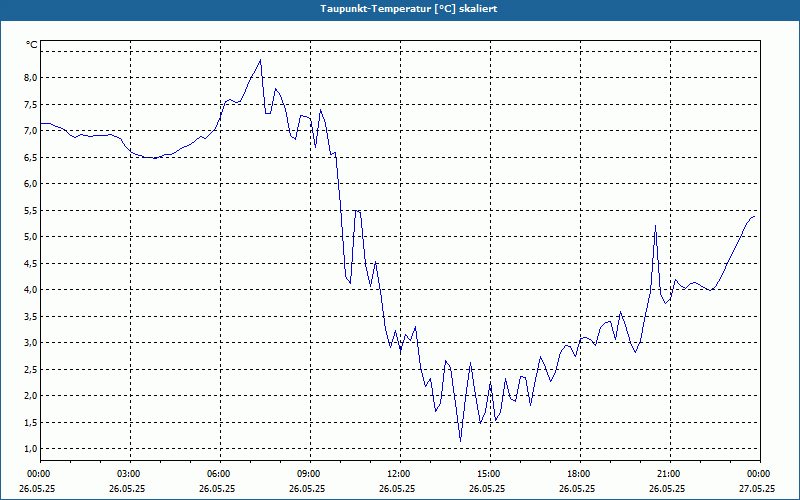800x500 pixels.
Task: Click the 8,0 y-axis value
Action: coord(31,78)
